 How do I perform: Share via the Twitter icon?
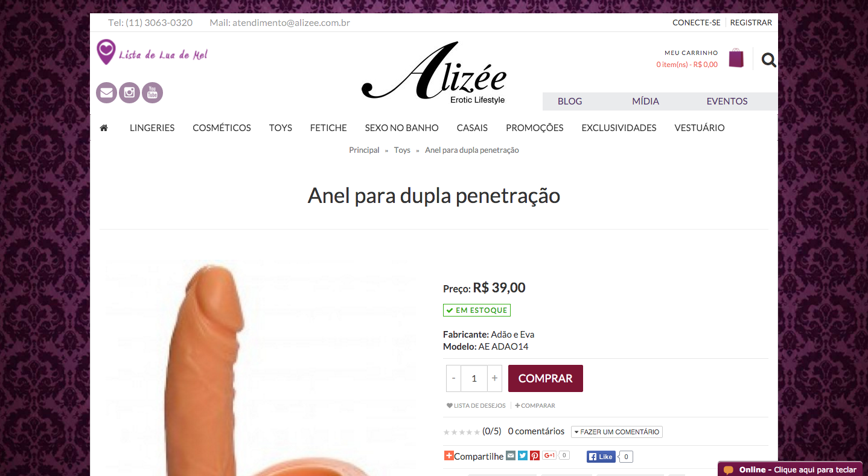(523, 456)
